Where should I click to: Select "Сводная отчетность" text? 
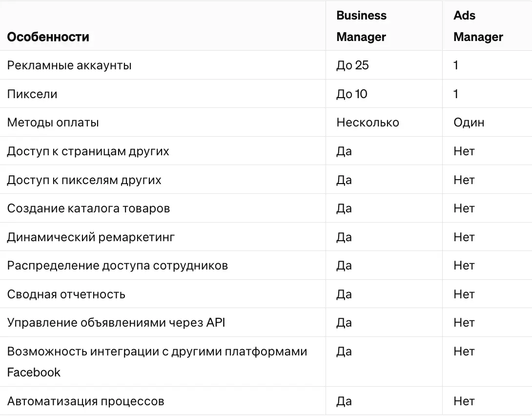[x=66, y=294]
